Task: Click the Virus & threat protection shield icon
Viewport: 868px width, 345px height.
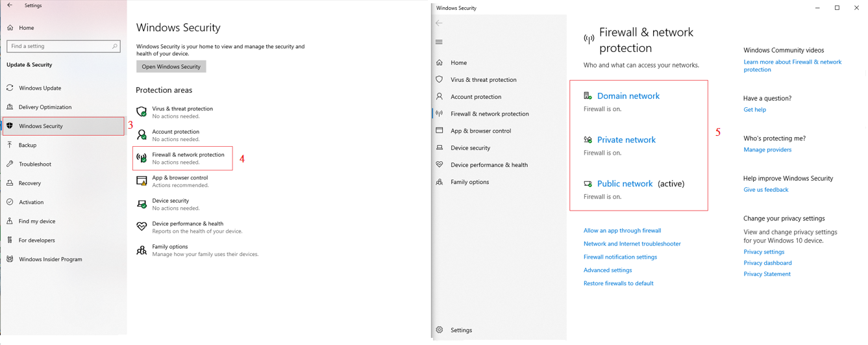Action: click(x=142, y=112)
